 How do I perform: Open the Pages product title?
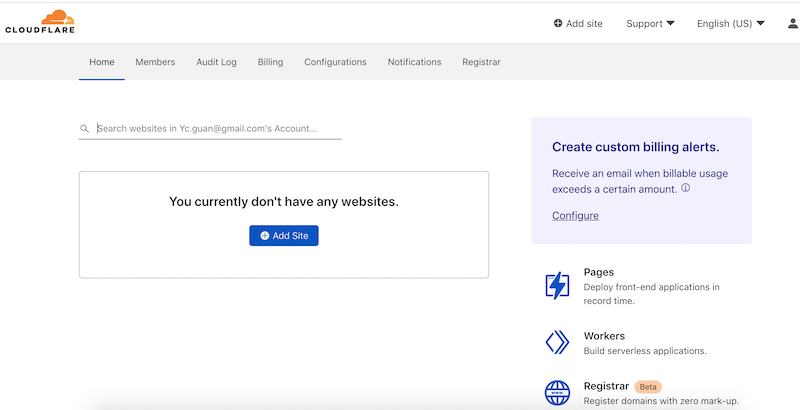coord(598,272)
